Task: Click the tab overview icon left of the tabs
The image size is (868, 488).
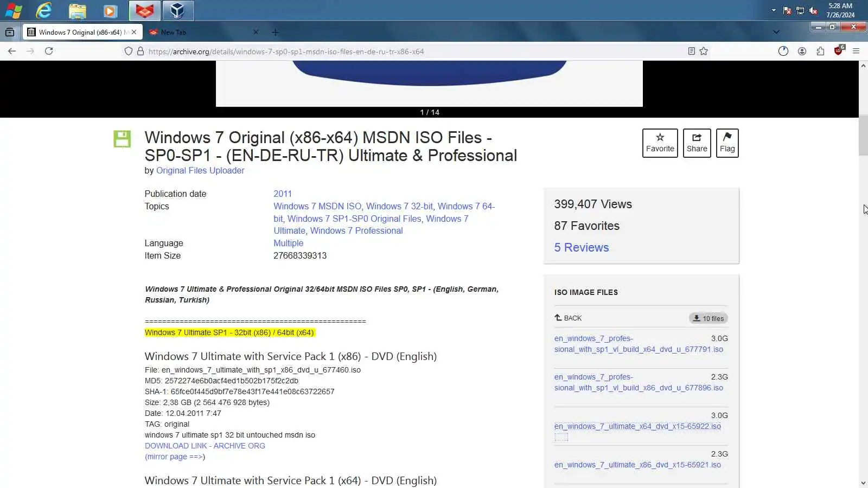Action: [x=10, y=32]
